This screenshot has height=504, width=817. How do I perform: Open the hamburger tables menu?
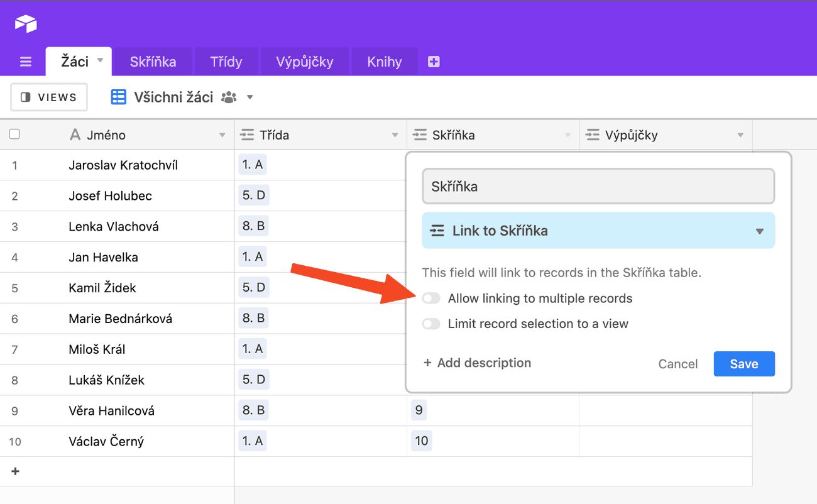[26, 62]
